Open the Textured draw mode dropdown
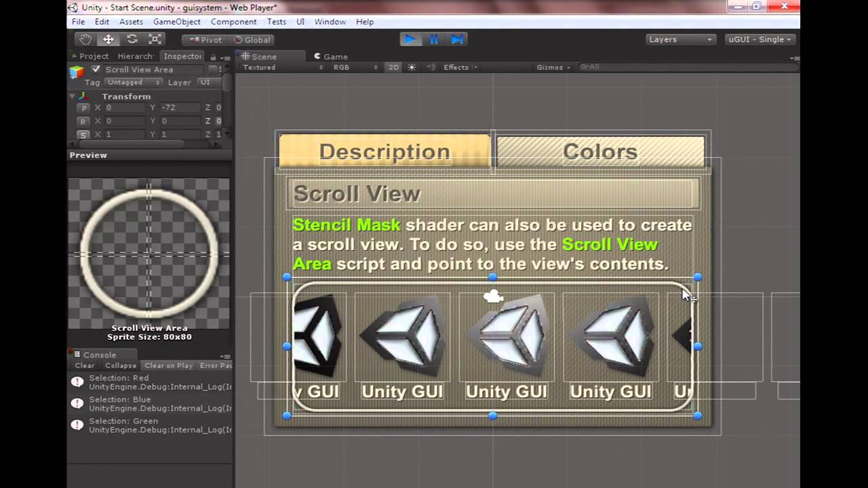The width and height of the screenshot is (868, 488). pos(283,67)
